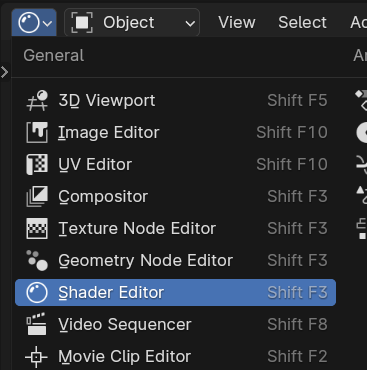Select the UV Editor checkered icon
The width and height of the screenshot is (367, 370).
click(37, 164)
